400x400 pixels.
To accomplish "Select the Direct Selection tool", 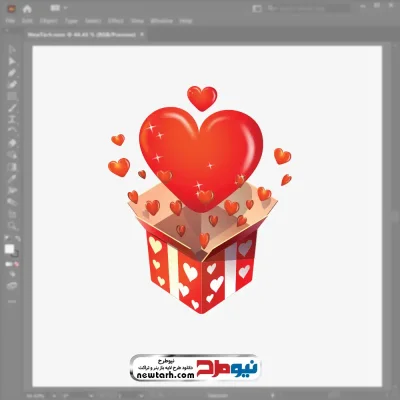I will point(12,61).
